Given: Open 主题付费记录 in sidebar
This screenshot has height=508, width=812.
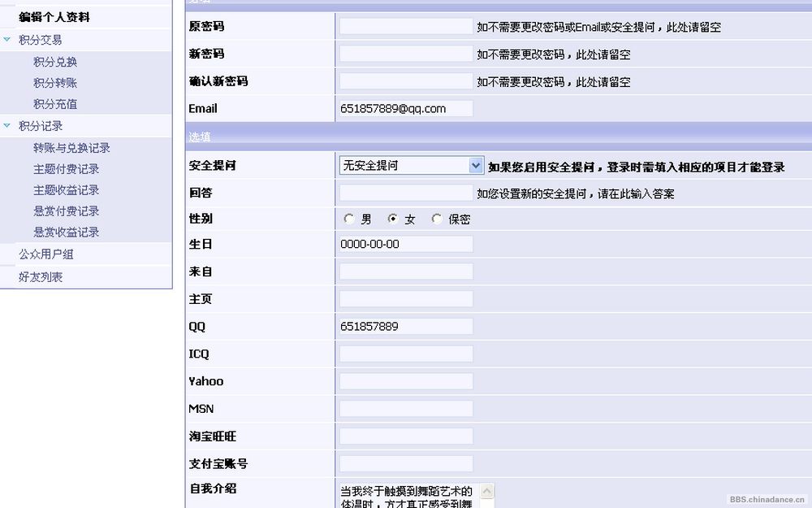Looking at the screenshot, I should [66, 169].
